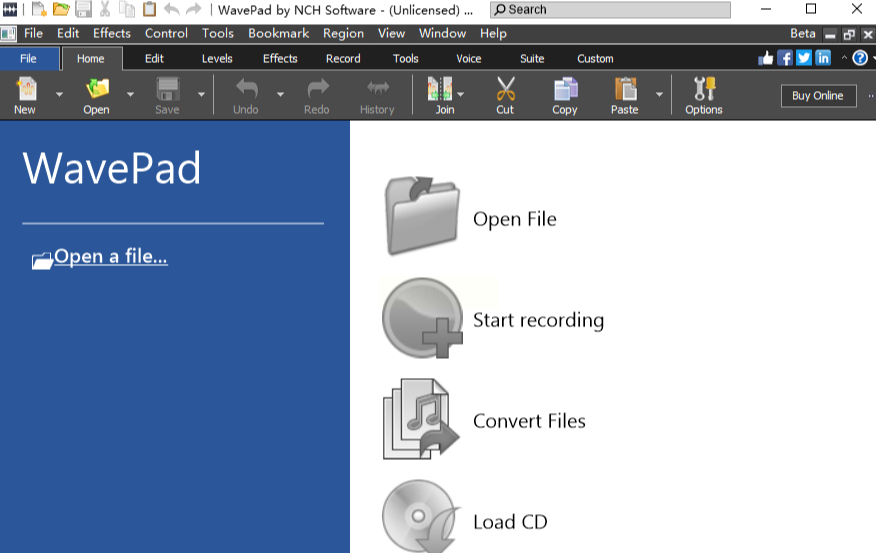Click the Start recording disc icon

pos(422,319)
